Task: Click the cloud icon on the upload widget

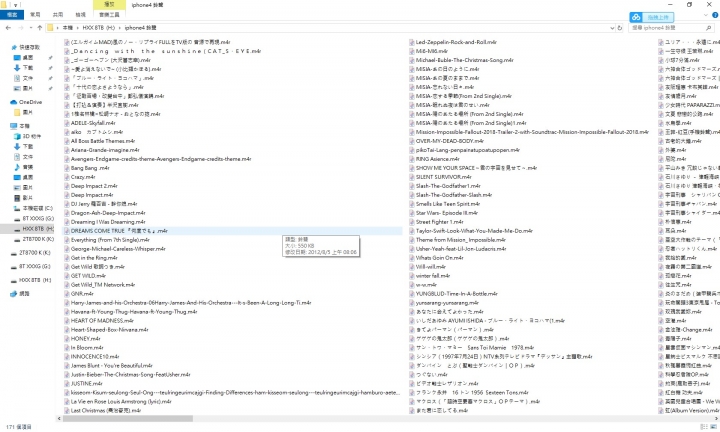Action: point(636,17)
